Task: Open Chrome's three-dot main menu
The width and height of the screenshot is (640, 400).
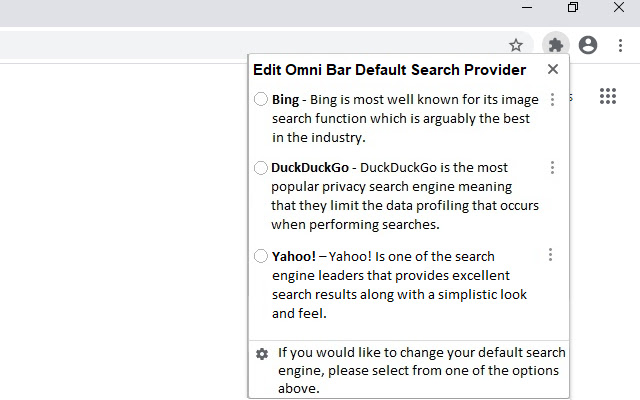Action: 620,45
